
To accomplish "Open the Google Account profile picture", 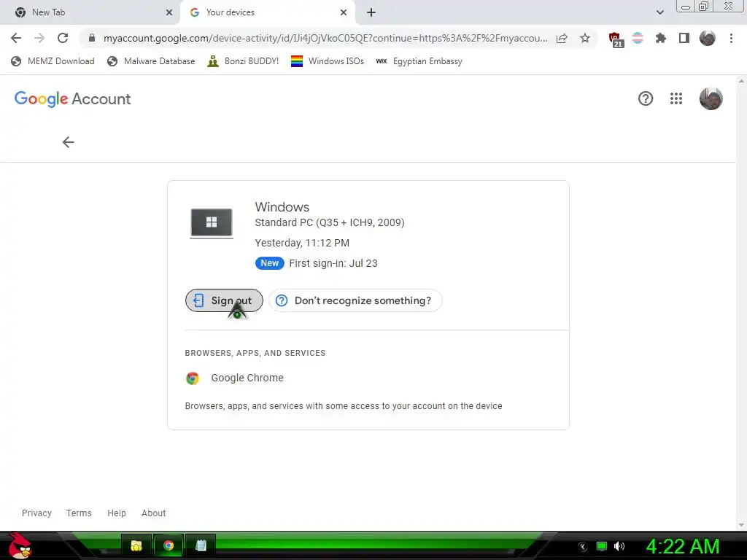I will click(711, 98).
